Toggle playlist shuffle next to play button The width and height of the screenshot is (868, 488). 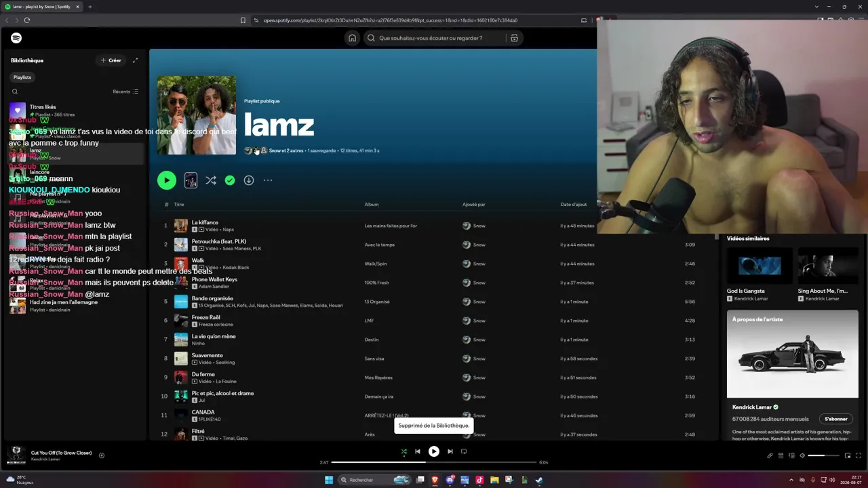pyautogui.click(x=211, y=180)
